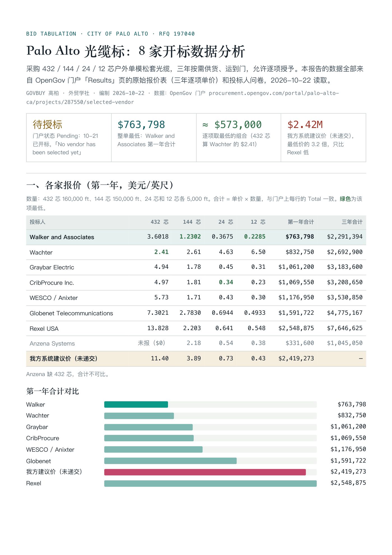
Task: Select the "我方系统建议价（未递交）" table row label
Action: coord(64,359)
